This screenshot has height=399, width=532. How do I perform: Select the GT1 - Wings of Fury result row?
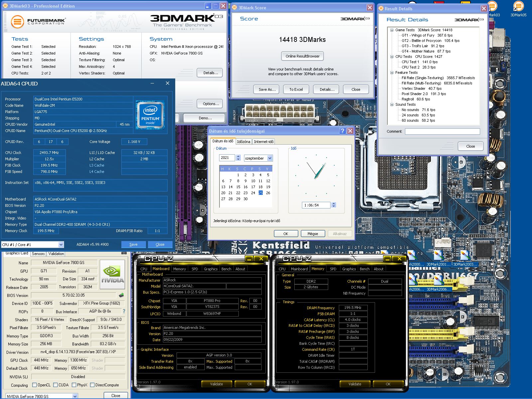click(427, 35)
